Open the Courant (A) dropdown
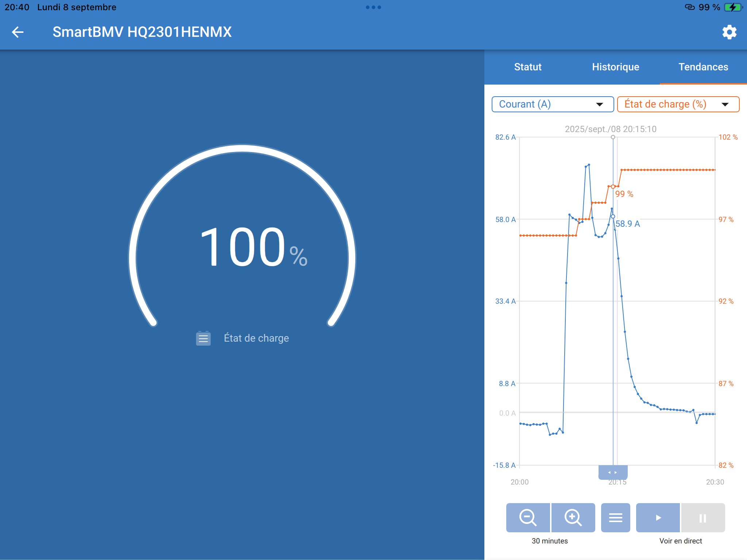The width and height of the screenshot is (747, 560). [553, 104]
